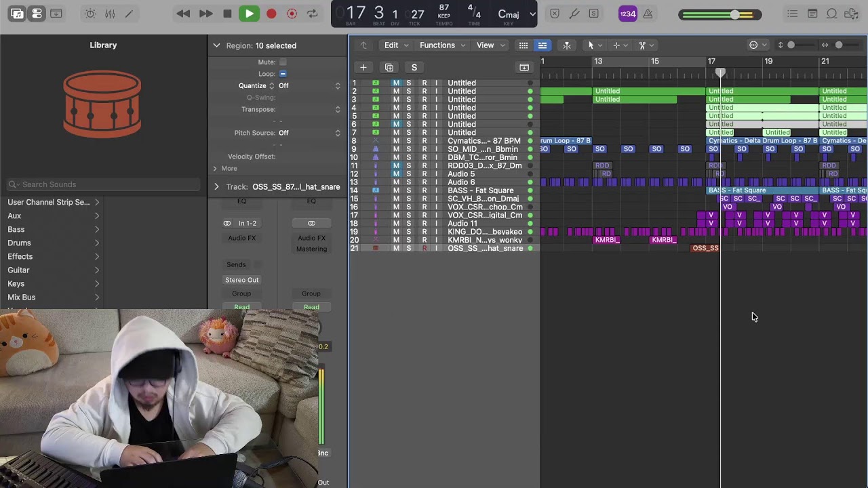This screenshot has width=868, height=488.
Task: Open the Quantize Off popup
Action: (x=309, y=86)
